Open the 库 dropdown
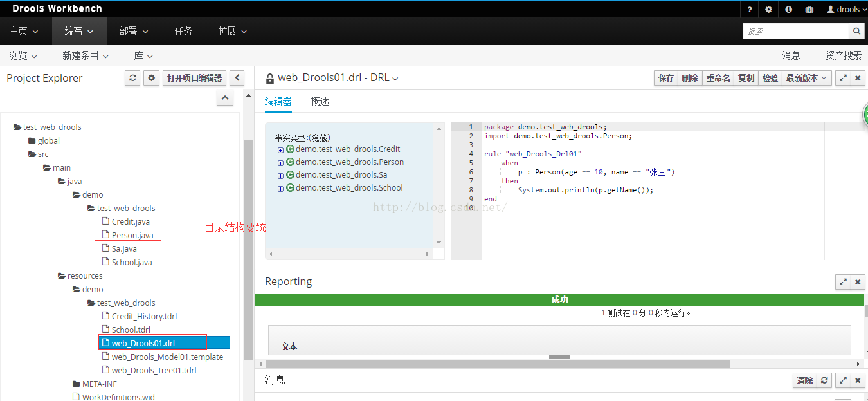This screenshot has width=868, height=401. coord(143,55)
